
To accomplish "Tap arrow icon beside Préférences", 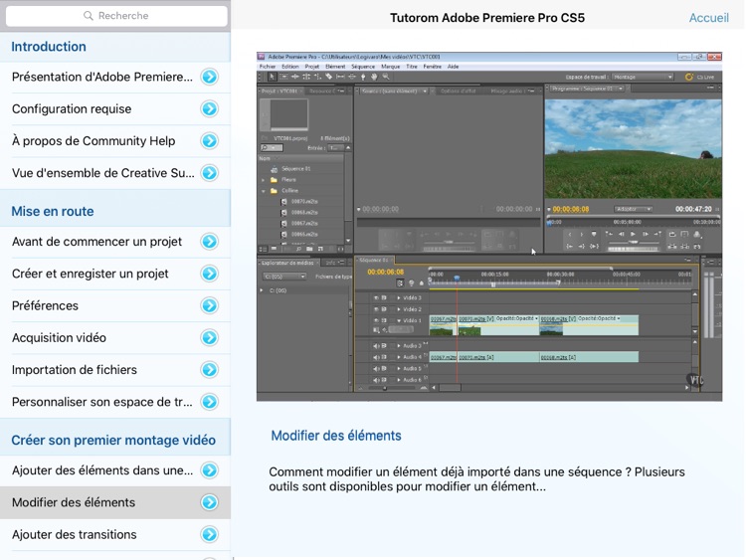I will coord(209,305).
